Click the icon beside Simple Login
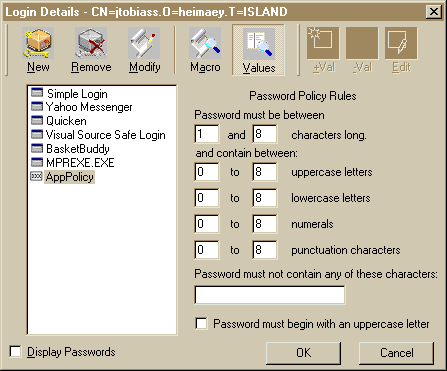 (x=37, y=93)
